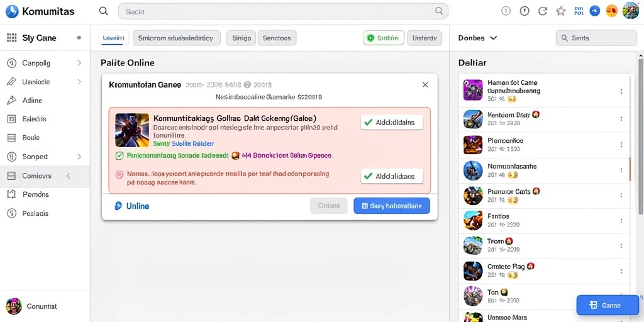Click the Adime pen icon in sidebar

[x=11, y=100]
